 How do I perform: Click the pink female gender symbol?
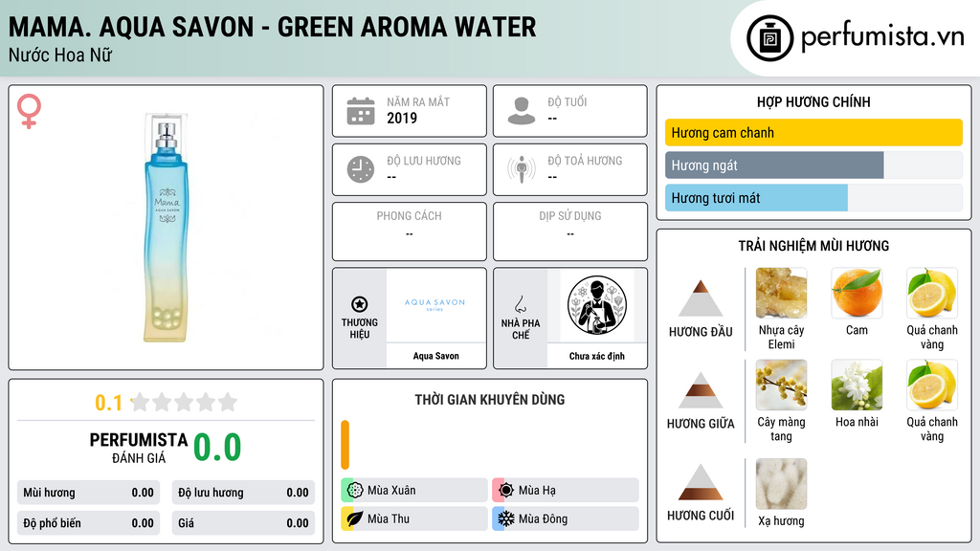pos(29,111)
